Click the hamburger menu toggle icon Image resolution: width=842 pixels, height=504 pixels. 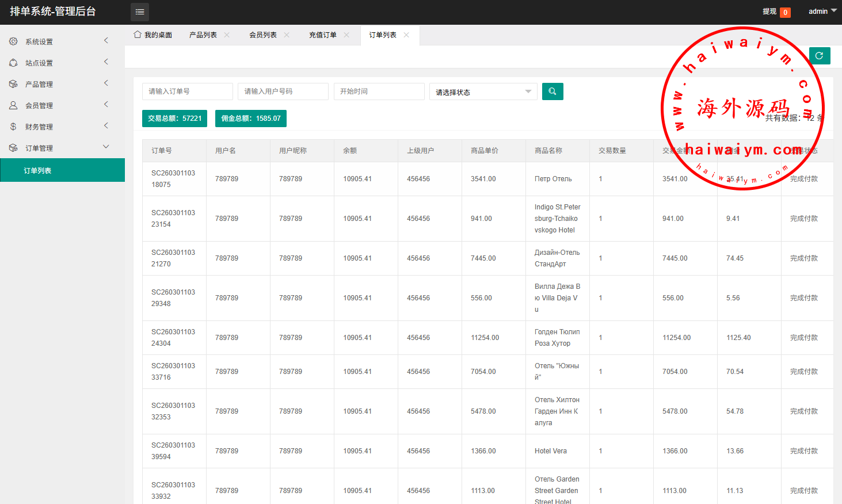140,12
